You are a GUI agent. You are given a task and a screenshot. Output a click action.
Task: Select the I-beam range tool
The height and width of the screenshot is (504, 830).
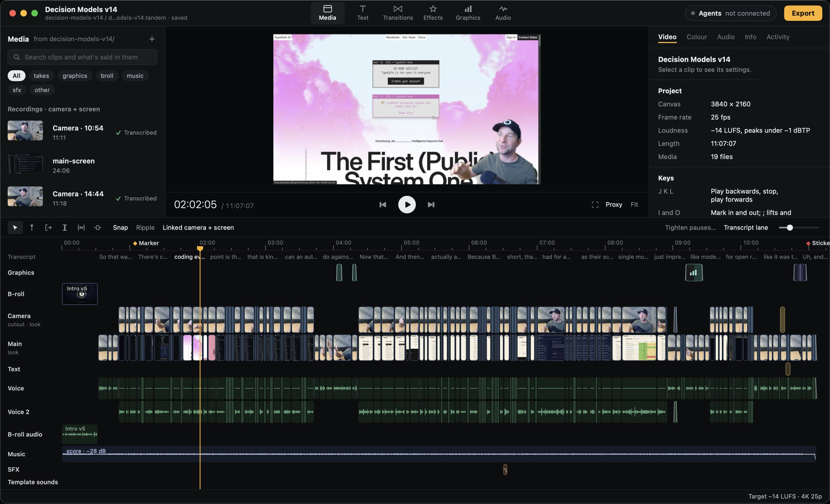[65, 228]
